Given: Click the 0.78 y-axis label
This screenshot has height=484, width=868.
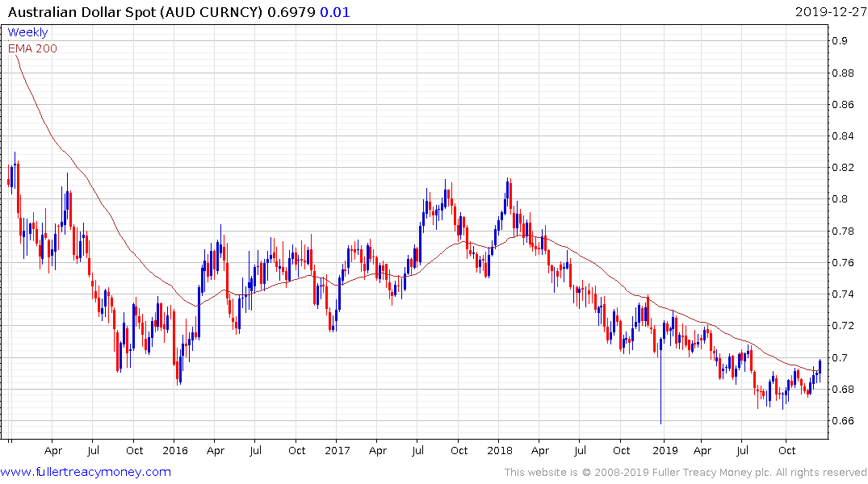Looking at the screenshot, I should tap(843, 232).
